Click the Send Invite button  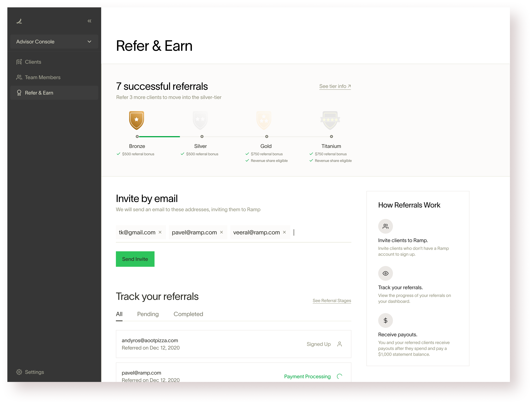pos(135,259)
